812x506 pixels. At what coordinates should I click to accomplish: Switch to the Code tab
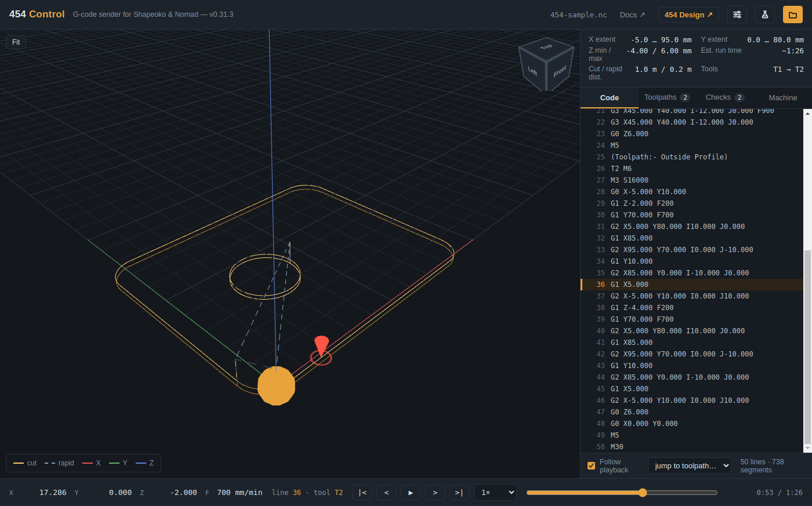(x=610, y=98)
